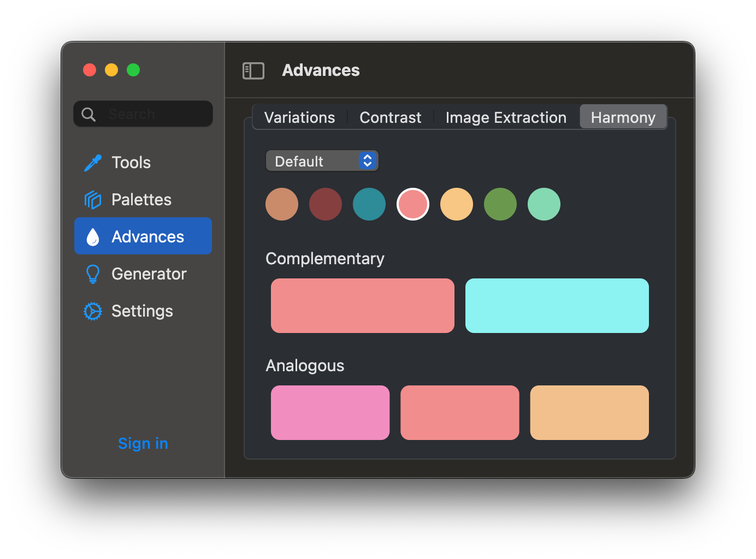Open the Image Extraction tab
756x559 pixels.
coord(506,117)
